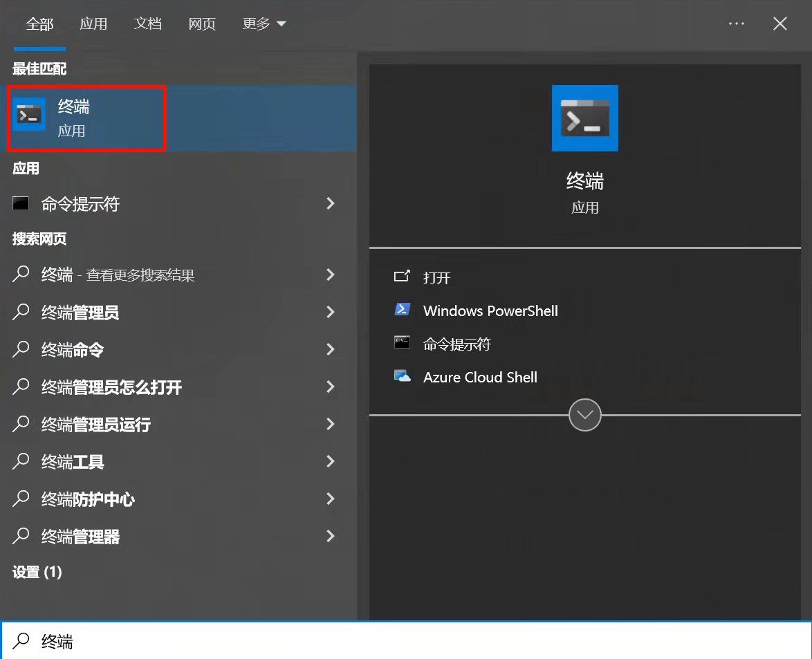Expand results for 命令提示符 via its chevron
Viewport: 812px width, 659px height.
point(331,203)
